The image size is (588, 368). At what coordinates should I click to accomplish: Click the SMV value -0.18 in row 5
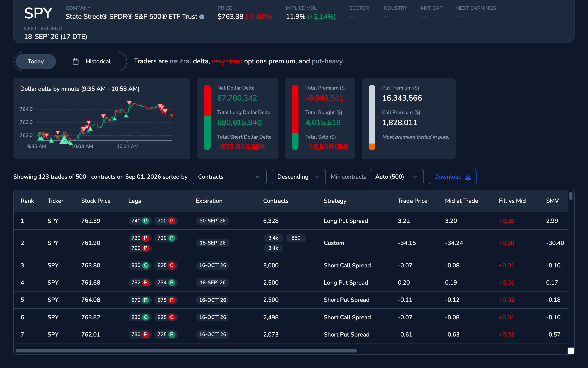point(553,300)
